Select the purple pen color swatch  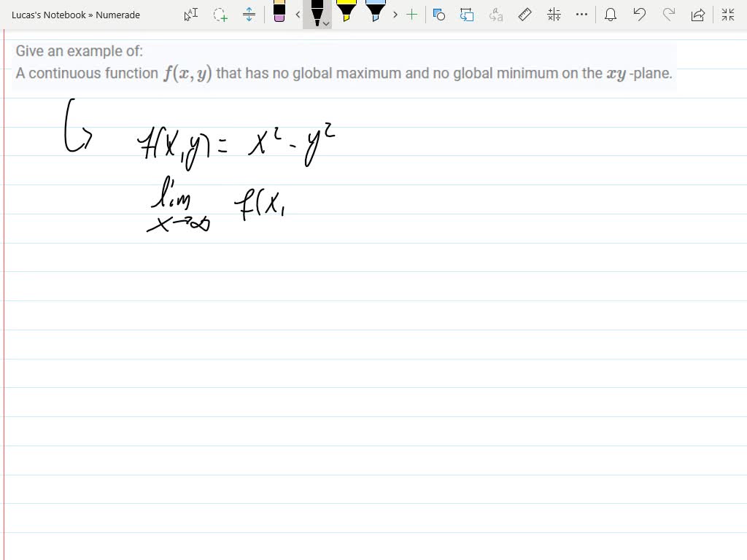279,19
